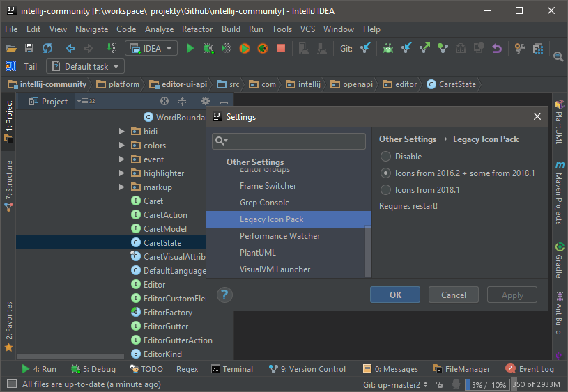Run IDEA configuration with green play icon

190,48
